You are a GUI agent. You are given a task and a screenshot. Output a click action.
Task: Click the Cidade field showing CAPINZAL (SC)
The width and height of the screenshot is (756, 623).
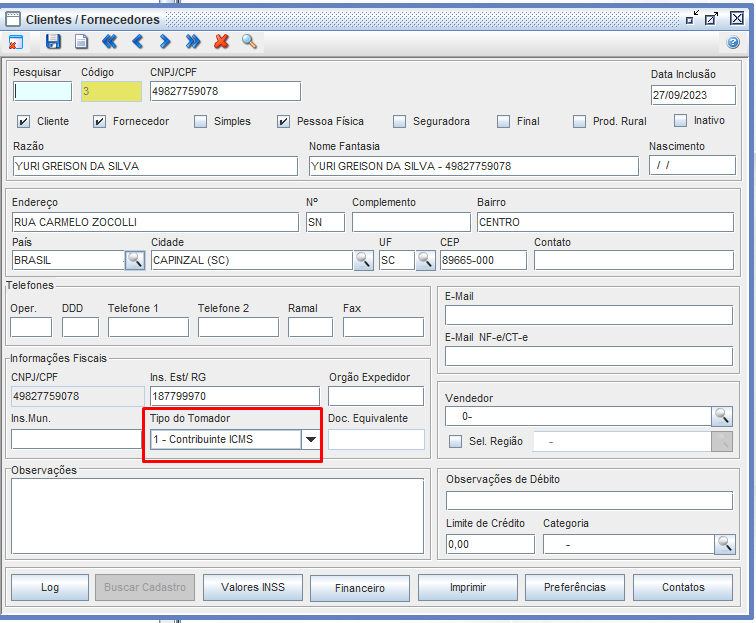click(252, 260)
